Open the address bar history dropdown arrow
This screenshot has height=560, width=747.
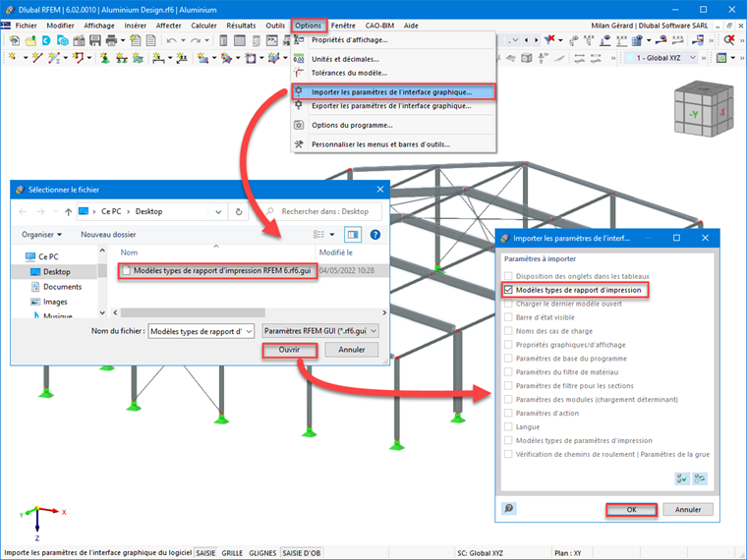coord(218,212)
